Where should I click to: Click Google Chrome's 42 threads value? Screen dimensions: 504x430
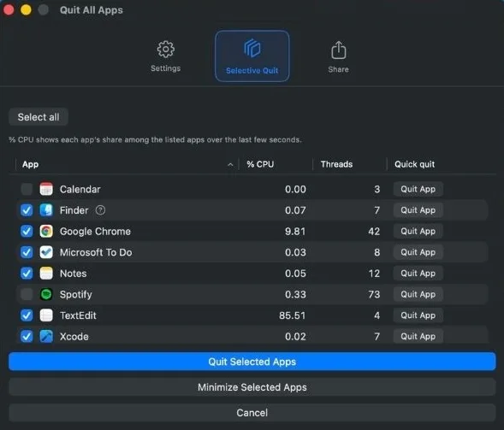click(x=374, y=231)
